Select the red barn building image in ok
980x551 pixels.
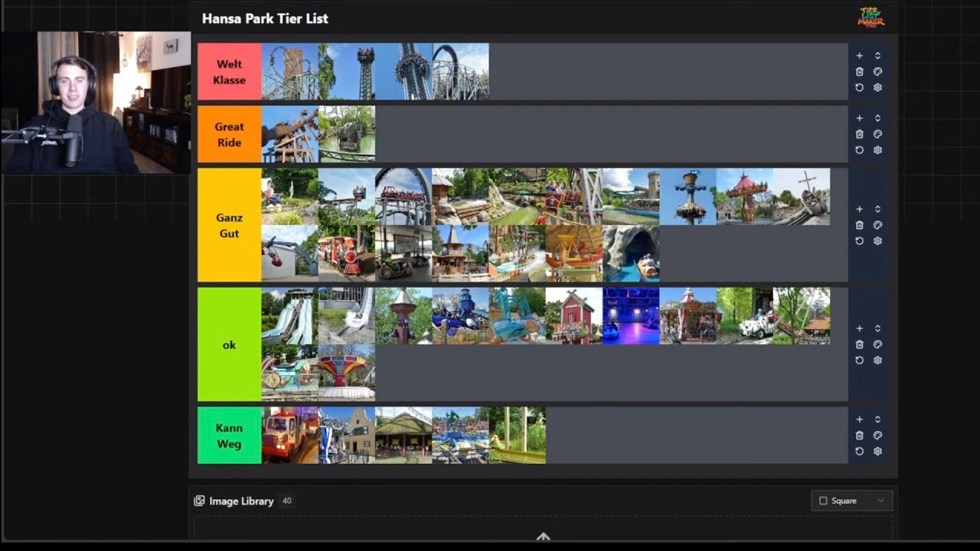[x=573, y=316]
